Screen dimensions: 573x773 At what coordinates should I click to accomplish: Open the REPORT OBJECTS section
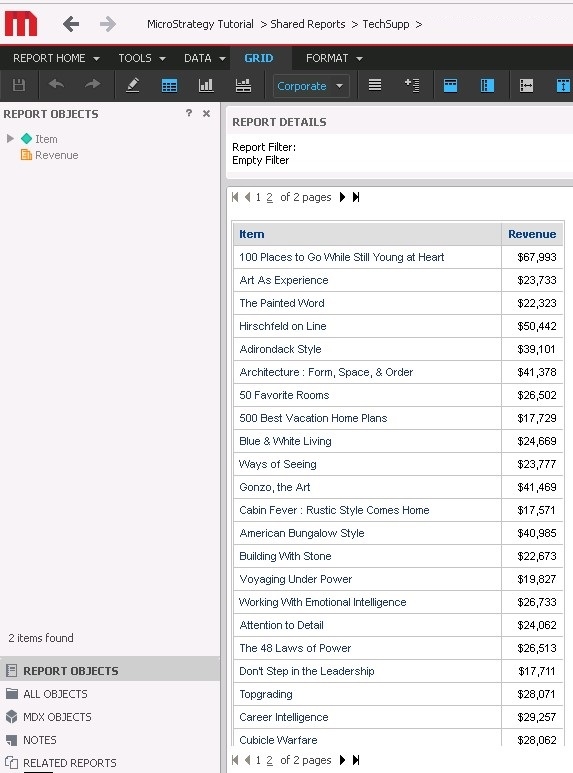pyautogui.click(x=110, y=670)
